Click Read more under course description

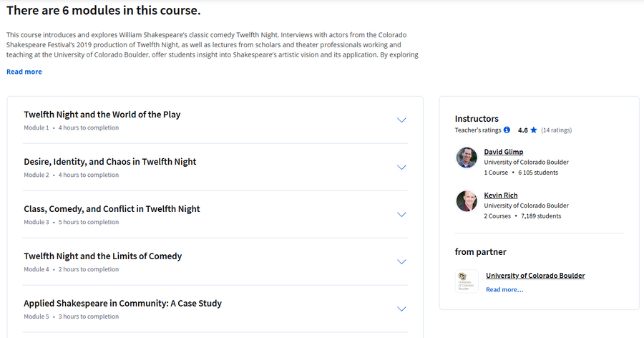tap(24, 72)
